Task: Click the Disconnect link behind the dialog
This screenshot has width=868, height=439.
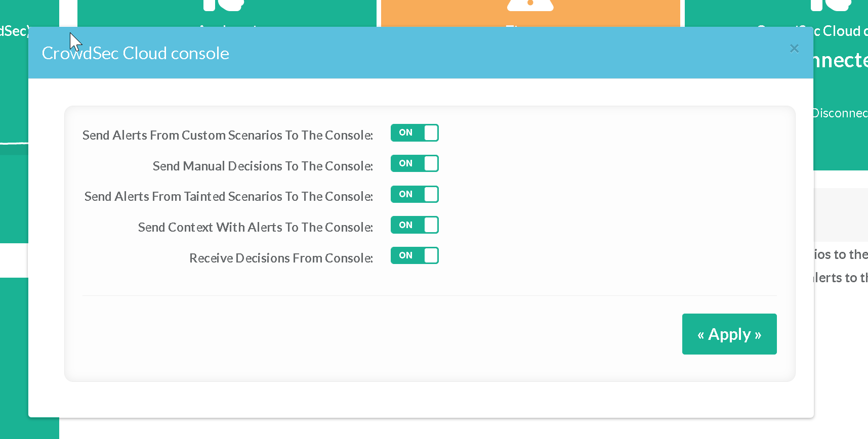Action: pyautogui.click(x=840, y=113)
